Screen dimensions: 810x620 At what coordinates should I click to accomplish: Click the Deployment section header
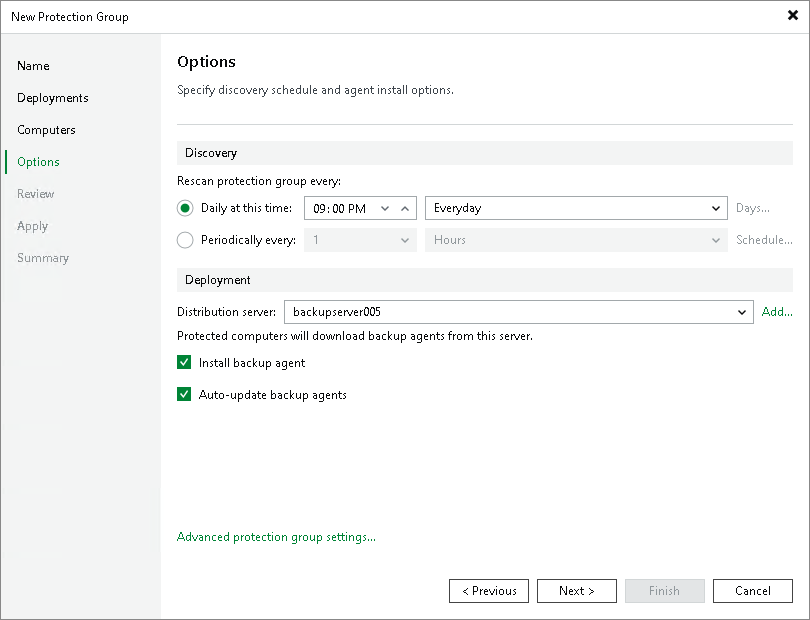[485, 280]
